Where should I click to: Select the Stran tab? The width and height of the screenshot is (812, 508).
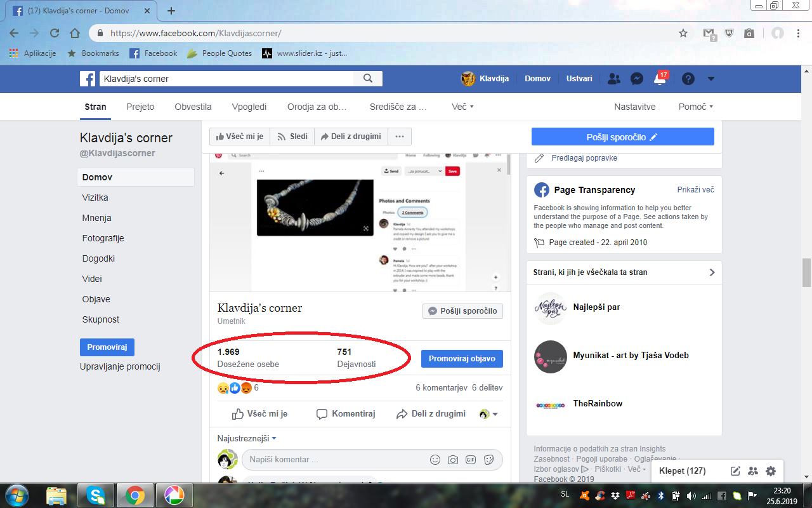[x=96, y=107]
